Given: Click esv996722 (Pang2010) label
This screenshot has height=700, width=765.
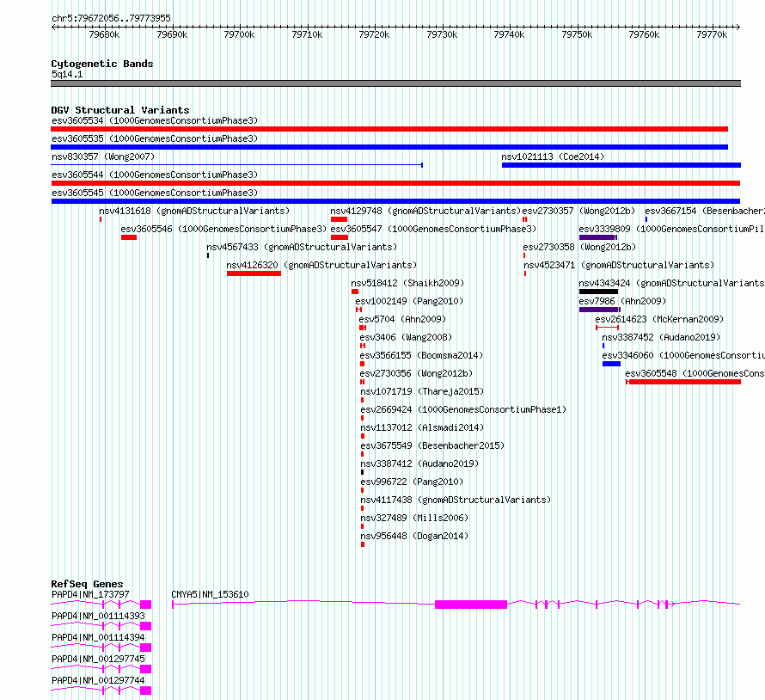Looking at the screenshot, I should point(412,482).
